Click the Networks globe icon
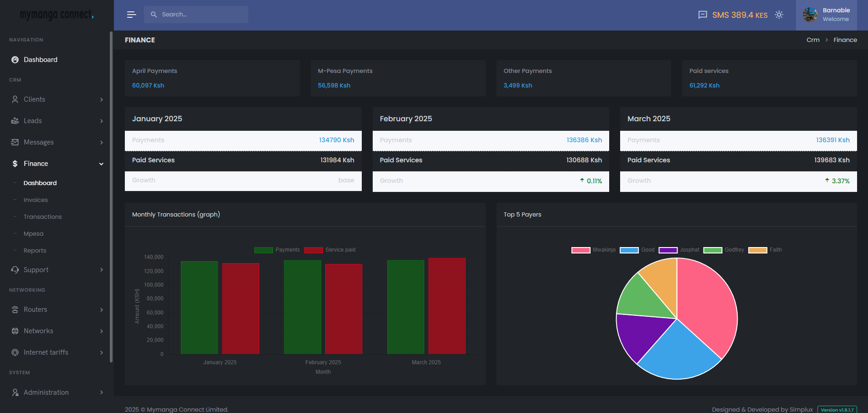The width and height of the screenshot is (868, 413). click(15, 331)
